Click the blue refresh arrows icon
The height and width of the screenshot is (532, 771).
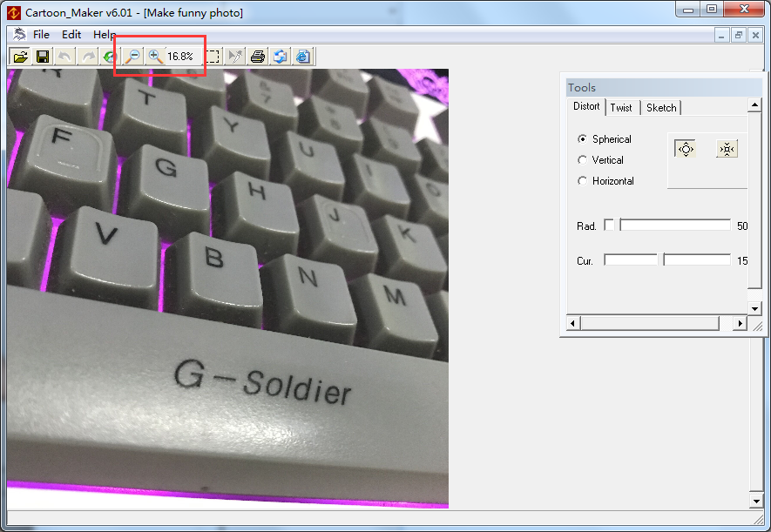281,57
